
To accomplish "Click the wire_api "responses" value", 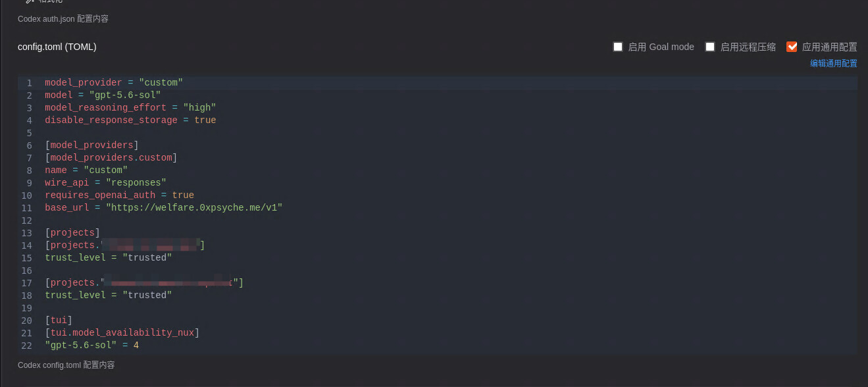I will pyautogui.click(x=136, y=183).
